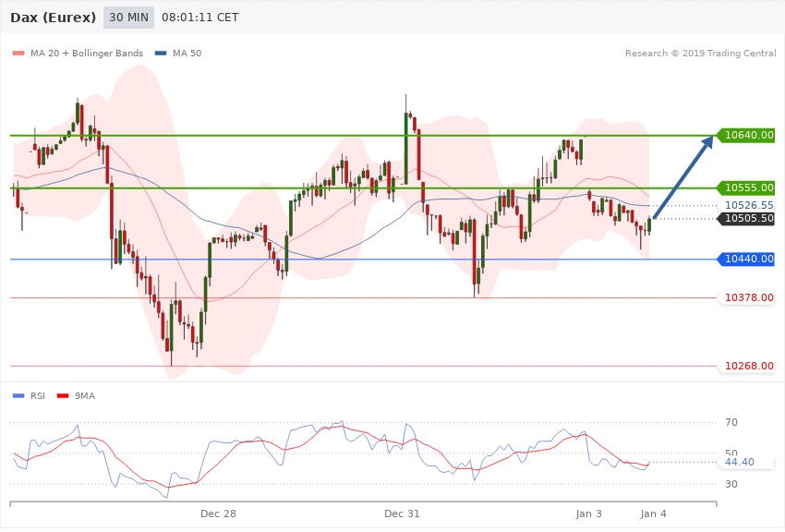Image resolution: width=785 pixels, height=532 pixels.
Task: Click the RSI legend label
Action: pyautogui.click(x=38, y=396)
